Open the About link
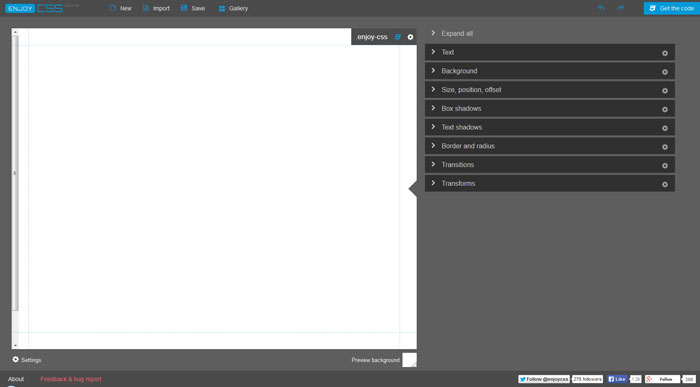Viewport: 700px width, 387px height. click(x=16, y=379)
